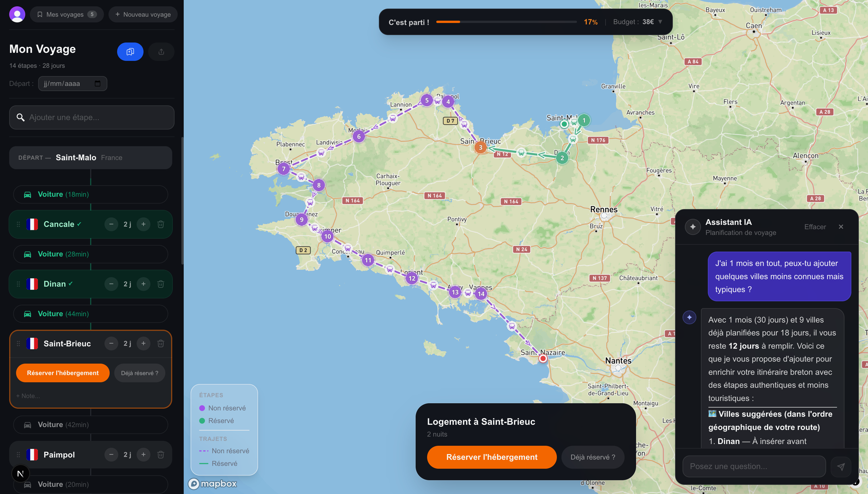Focus the Posez une question input

point(754,466)
